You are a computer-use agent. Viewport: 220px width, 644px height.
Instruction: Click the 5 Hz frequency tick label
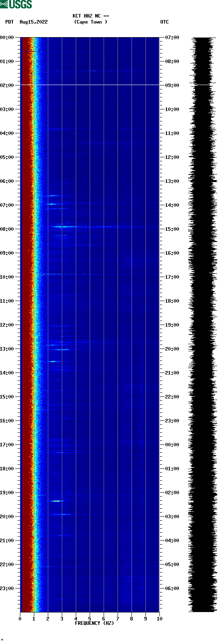click(x=90, y=619)
